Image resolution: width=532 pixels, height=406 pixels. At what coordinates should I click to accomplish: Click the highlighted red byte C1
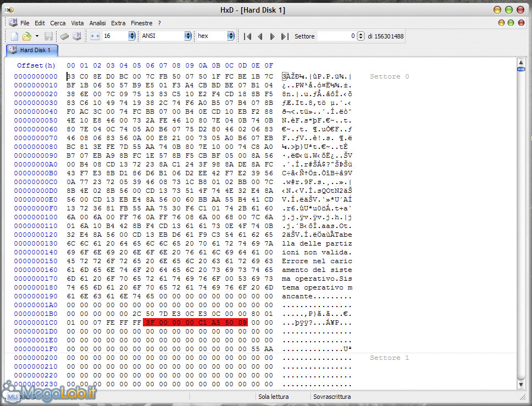pyautogui.click(x=203, y=322)
